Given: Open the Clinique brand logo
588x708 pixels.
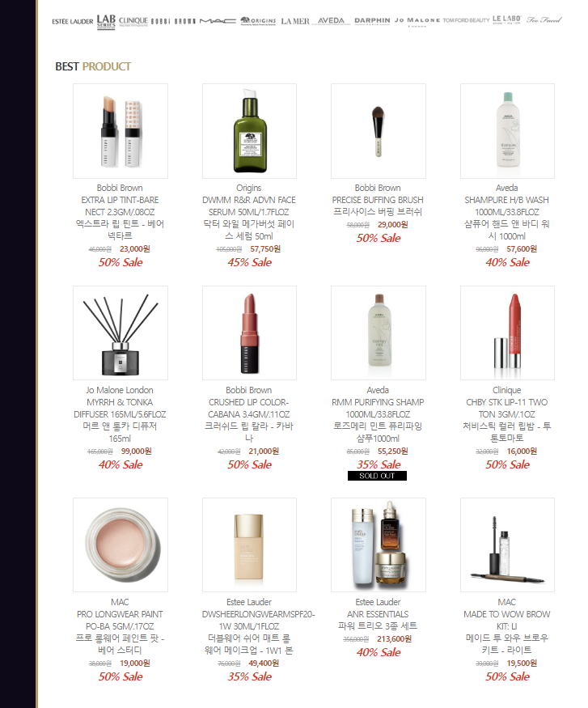Looking at the screenshot, I should [133, 21].
